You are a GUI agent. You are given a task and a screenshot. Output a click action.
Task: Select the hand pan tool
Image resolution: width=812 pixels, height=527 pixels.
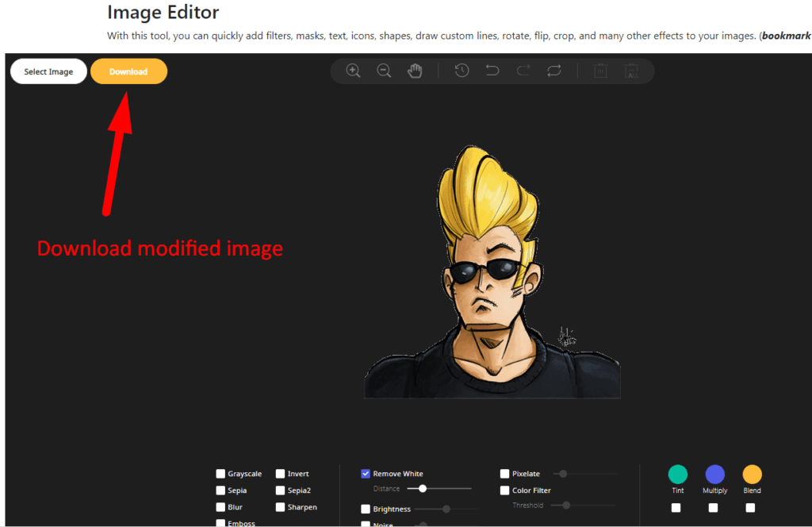415,71
